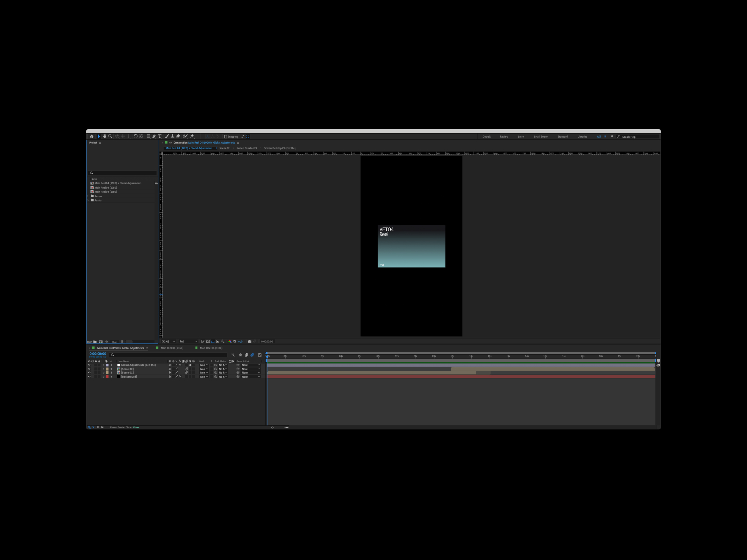Click the Project panel search field
This screenshot has width=747, height=560.
[x=123, y=173]
